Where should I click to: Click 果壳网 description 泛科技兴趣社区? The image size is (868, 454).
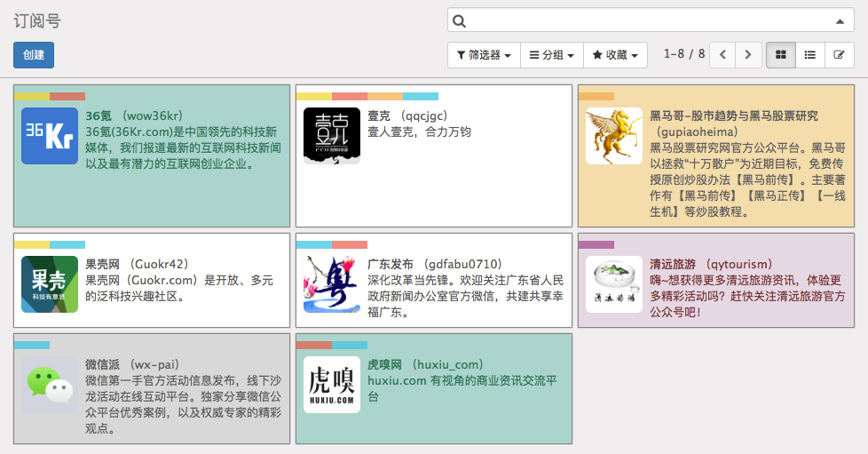click(179, 288)
